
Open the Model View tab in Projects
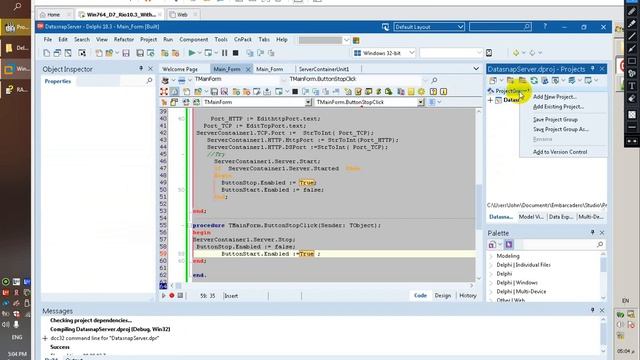click(x=531, y=217)
